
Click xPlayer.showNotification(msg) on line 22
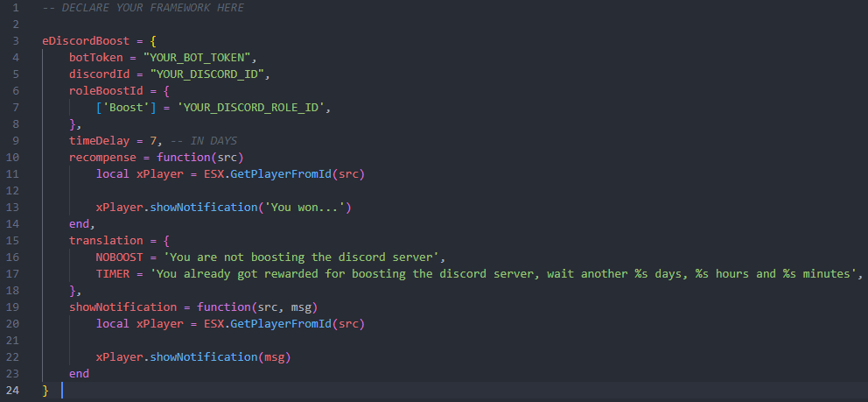point(193,356)
